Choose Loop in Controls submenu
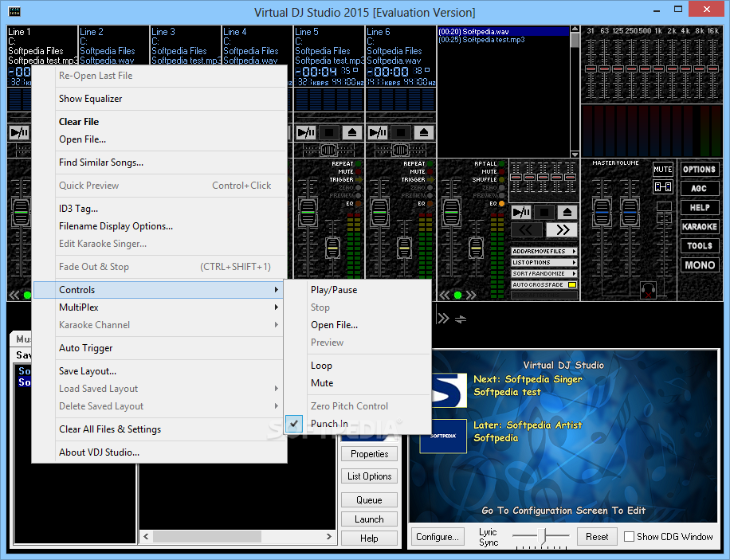 (x=356, y=366)
